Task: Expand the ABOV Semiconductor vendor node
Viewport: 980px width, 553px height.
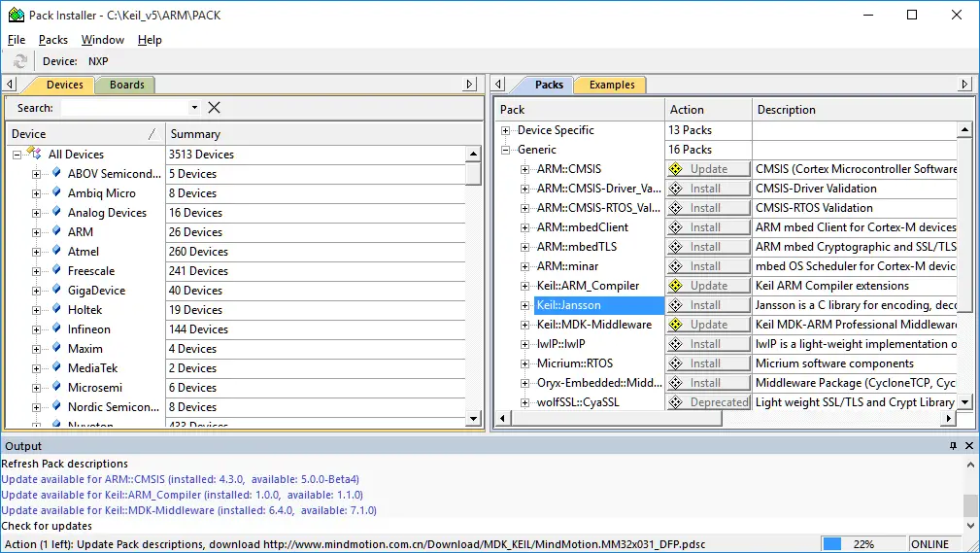Action: point(36,174)
